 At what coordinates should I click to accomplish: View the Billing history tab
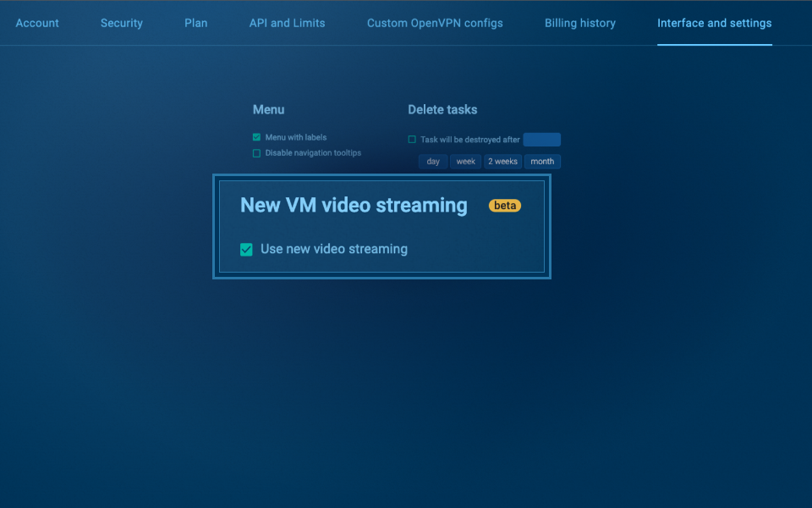click(579, 23)
